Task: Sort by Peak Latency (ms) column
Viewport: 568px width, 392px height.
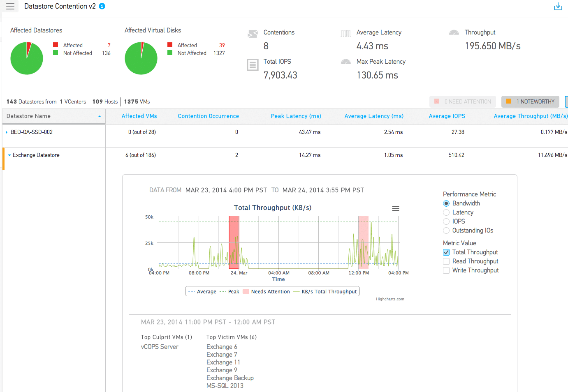Action: [296, 116]
